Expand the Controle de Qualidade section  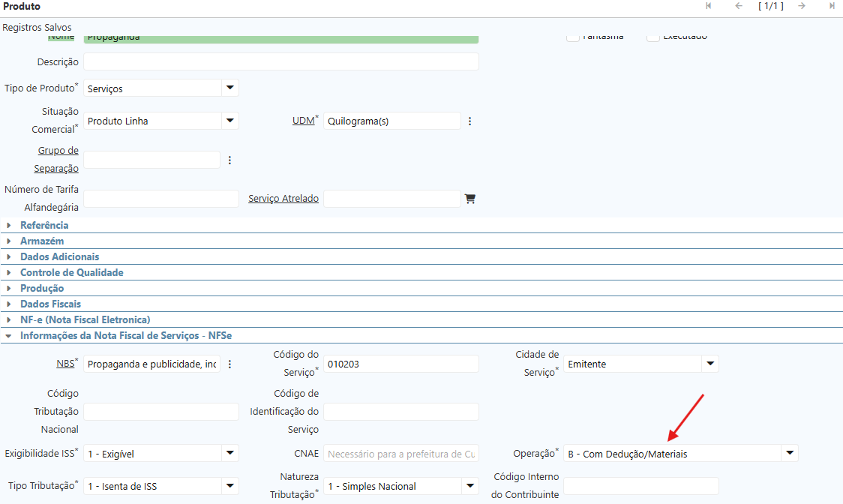click(x=71, y=272)
